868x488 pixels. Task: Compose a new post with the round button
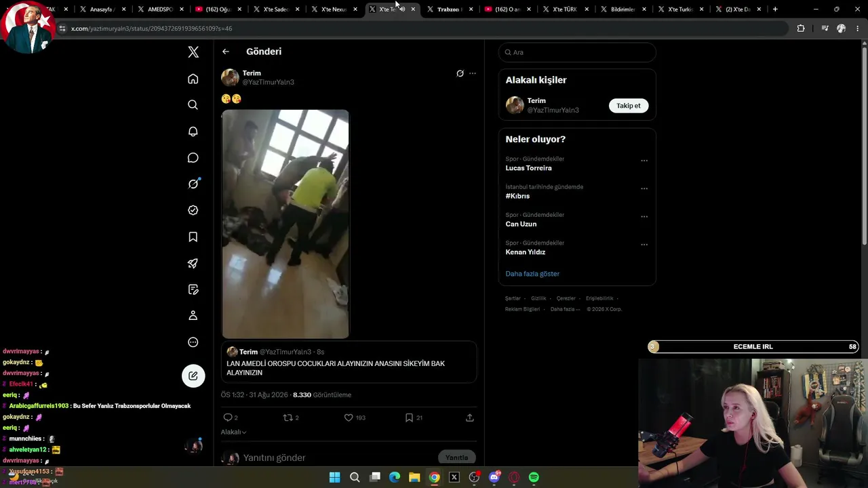click(193, 376)
